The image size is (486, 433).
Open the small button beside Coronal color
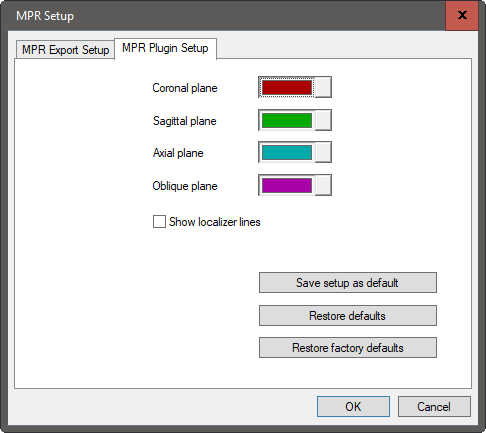coord(323,87)
